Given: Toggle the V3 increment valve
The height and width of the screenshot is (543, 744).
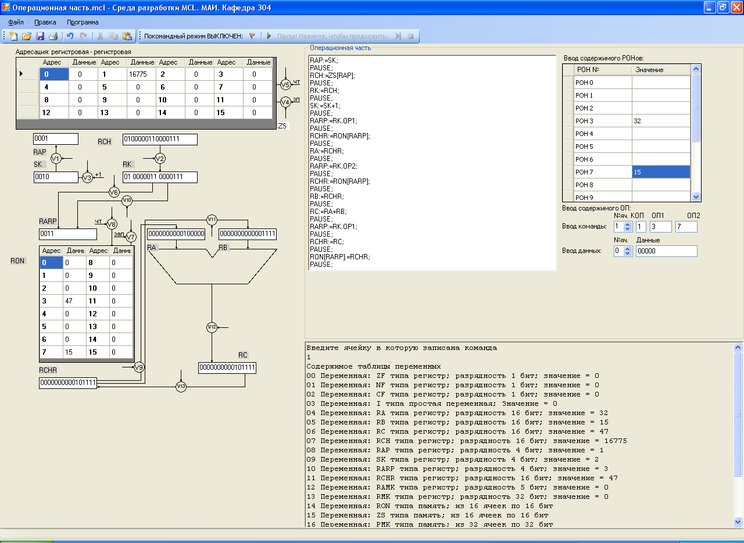Looking at the screenshot, I should point(86,178).
